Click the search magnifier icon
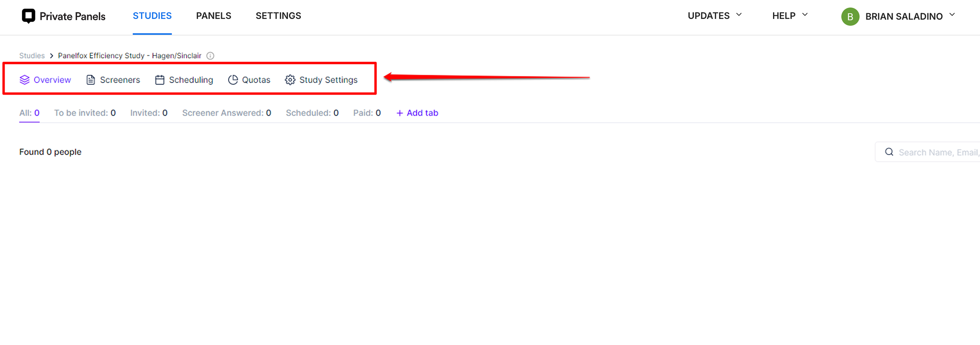The image size is (980, 345). click(889, 152)
